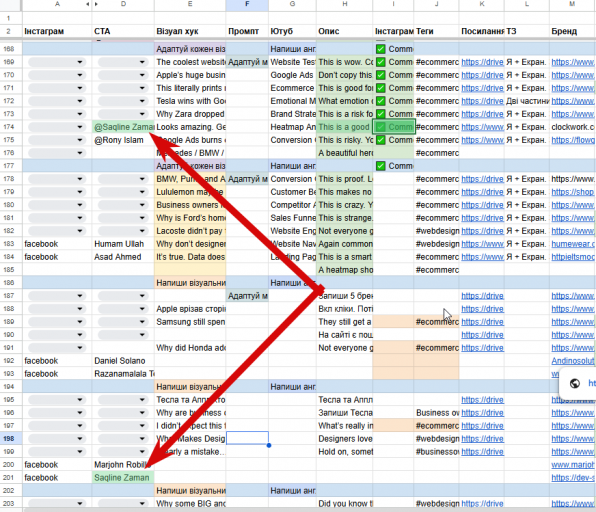
Task: Toggle the checkbox in row 168
Action: coord(380,49)
